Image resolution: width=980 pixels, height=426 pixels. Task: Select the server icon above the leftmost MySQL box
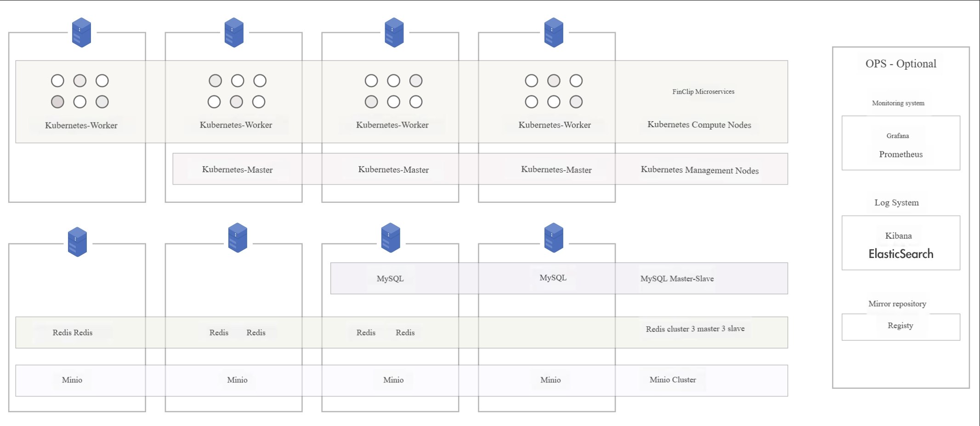click(x=391, y=238)
